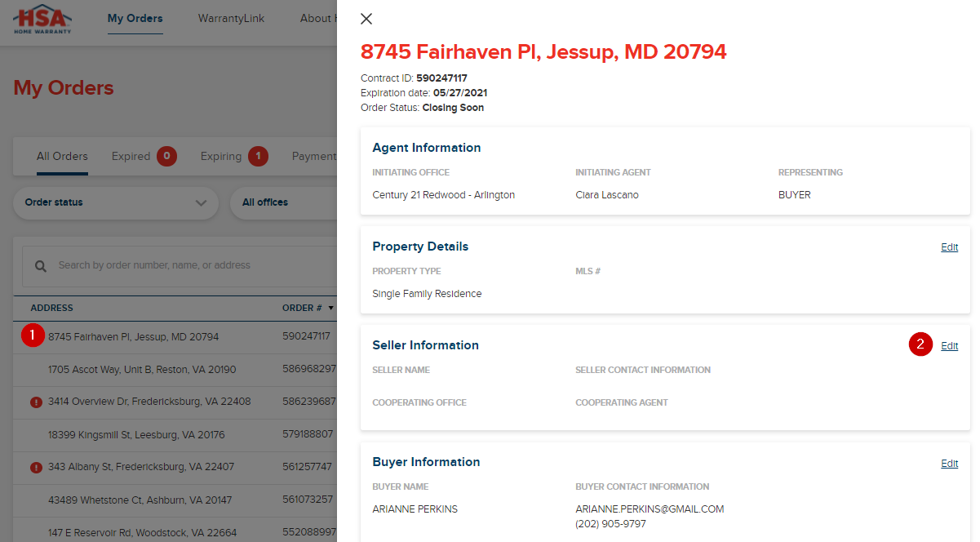
Task: Click the Expiring count badge
Action: coord(258,156)
